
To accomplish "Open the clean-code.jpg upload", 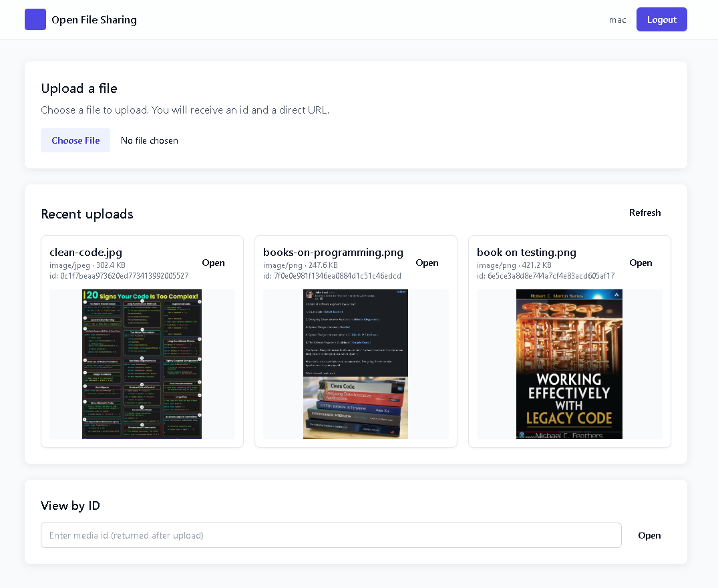I will coord(213,263).
